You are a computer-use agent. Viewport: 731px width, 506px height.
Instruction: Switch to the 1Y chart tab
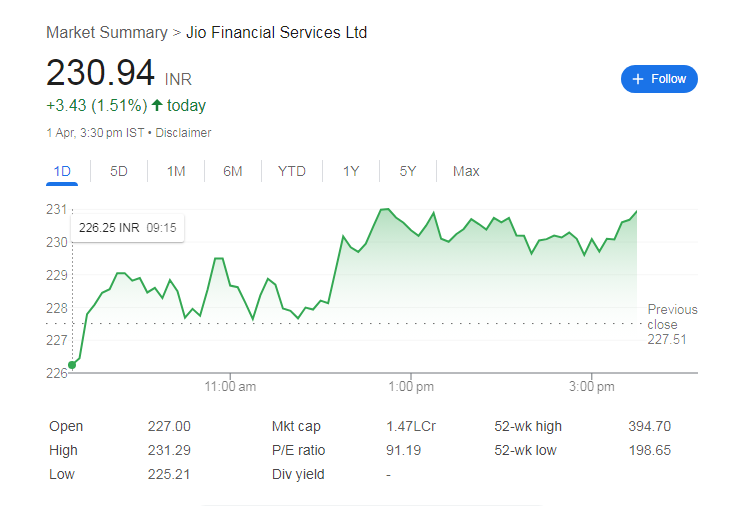coord(351,171)
